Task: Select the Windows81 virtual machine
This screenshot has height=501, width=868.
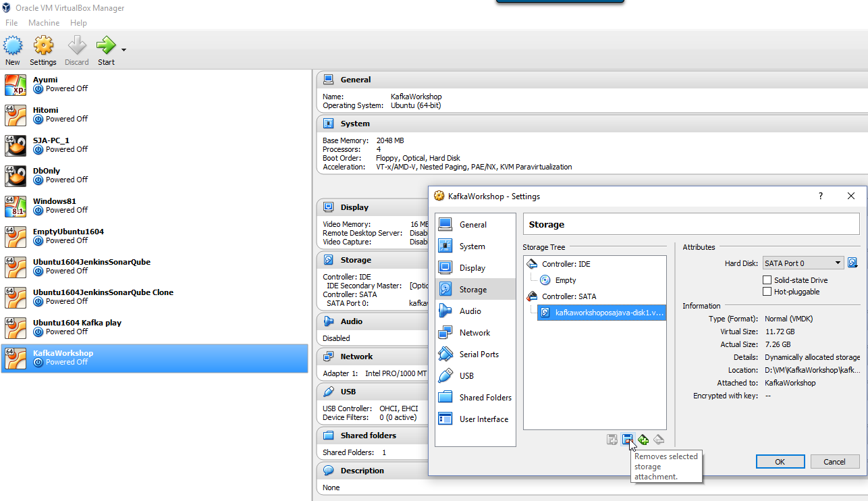Action: point(155,206)
